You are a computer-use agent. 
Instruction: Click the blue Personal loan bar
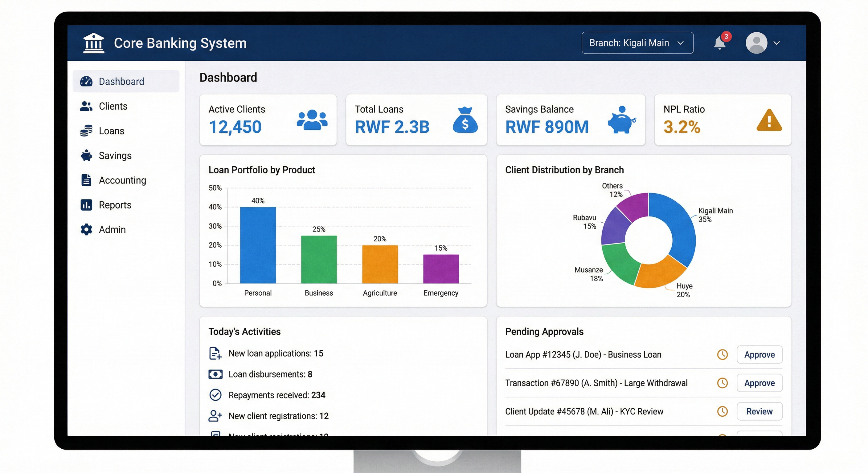click(258, 245)
